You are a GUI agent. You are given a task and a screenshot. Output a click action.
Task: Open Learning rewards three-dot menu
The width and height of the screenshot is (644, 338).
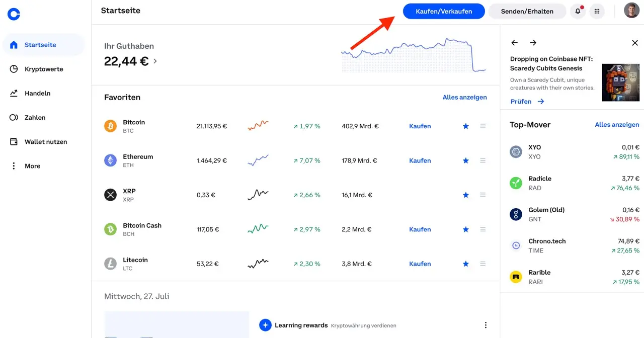(x=486, y=325)
